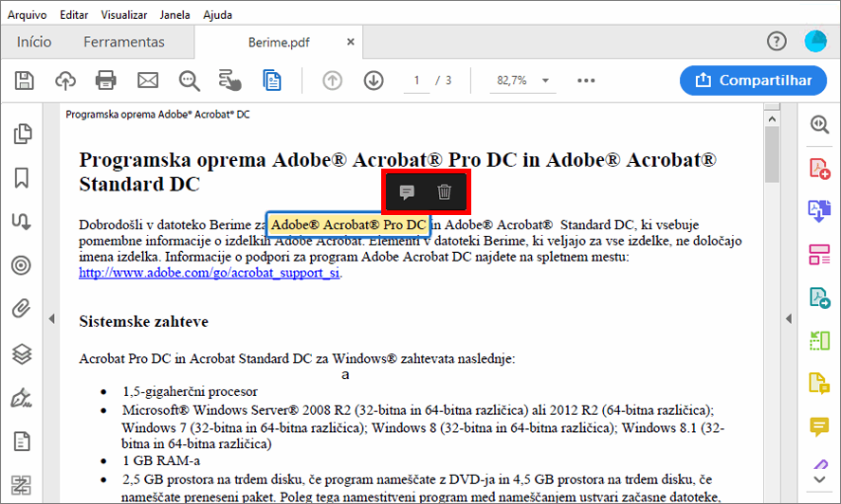Select the highlighted Adobe® Acrobat® Pro DC text
This screenshot has width=841, height=504.
348,225
